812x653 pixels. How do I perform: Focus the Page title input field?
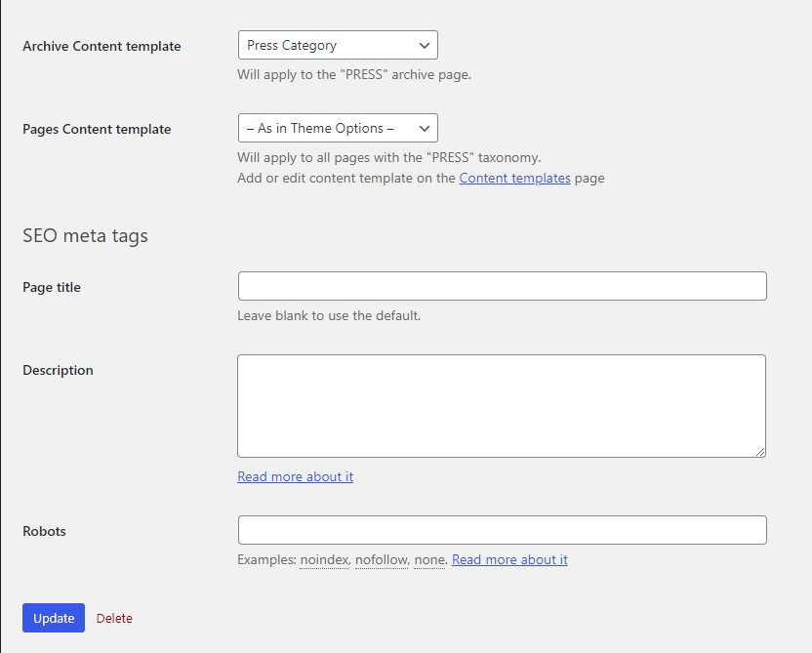click(502, 286)
